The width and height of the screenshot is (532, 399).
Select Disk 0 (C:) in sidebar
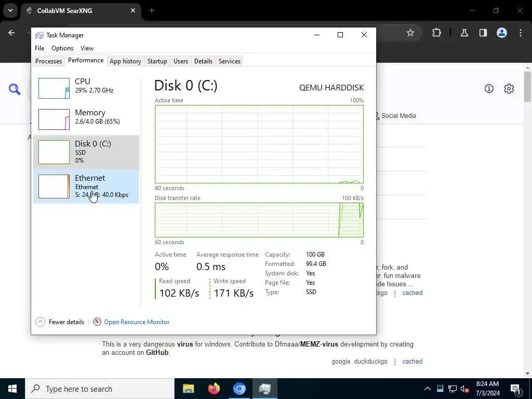(86, 152)
